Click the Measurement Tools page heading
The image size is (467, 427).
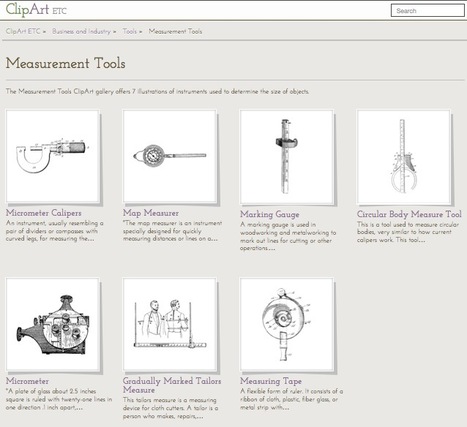point(66,63)
